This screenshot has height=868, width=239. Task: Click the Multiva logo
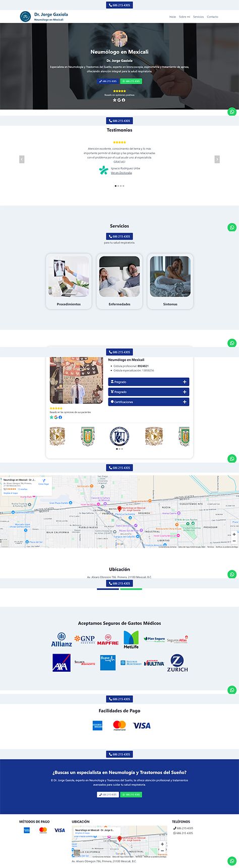click(x=154, y=663)
